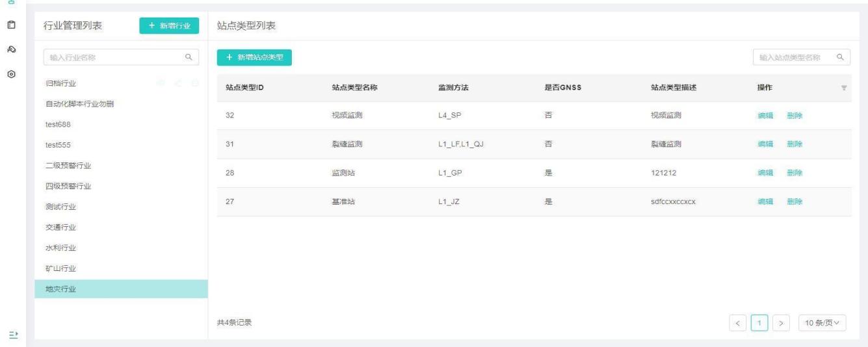Select page 1 in the pagination

click(x=759, y=323)
